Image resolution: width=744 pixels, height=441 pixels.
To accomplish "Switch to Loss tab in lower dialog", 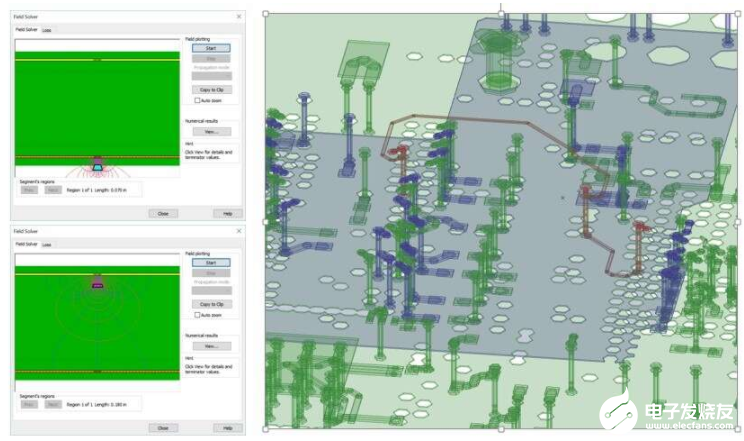I will point(46,244).
